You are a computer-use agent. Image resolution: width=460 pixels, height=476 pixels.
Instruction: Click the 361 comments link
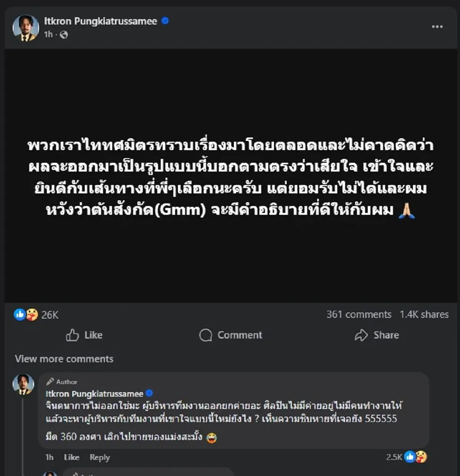(360, 314)
